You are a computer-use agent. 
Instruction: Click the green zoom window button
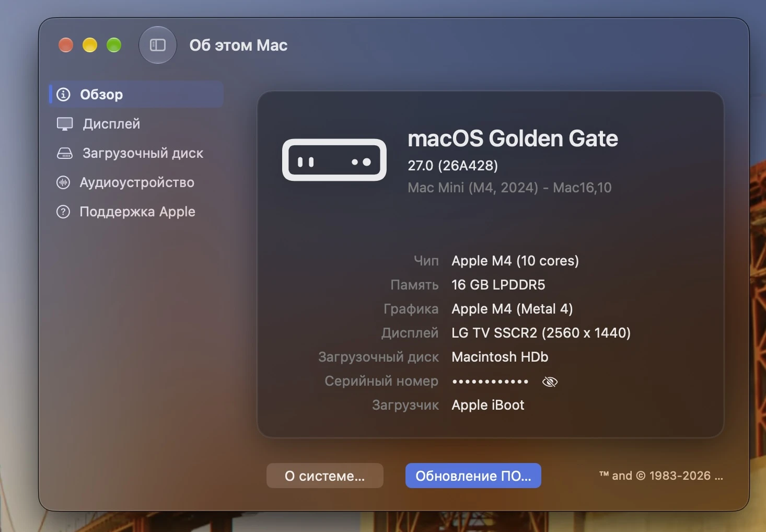point(114,45)
